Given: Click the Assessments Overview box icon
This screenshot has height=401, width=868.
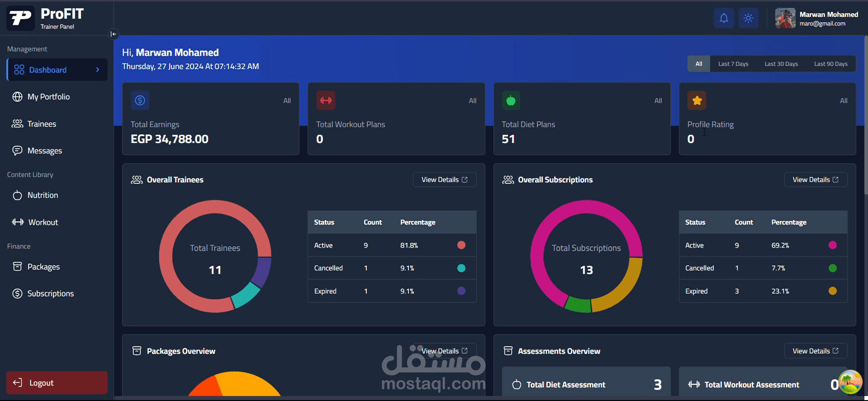Looking at the screenshot, I should pyautogui.click(x=508, y=351).
